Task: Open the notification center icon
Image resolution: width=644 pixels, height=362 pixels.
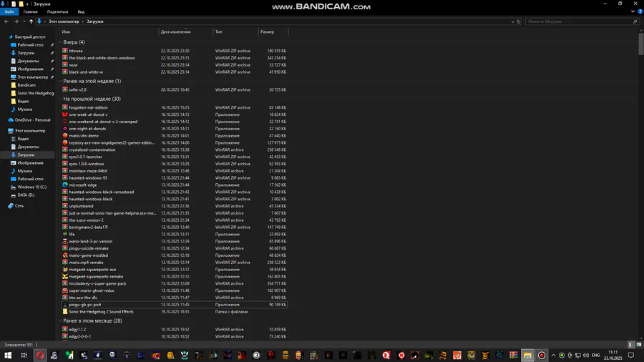Action: point(631,355)
